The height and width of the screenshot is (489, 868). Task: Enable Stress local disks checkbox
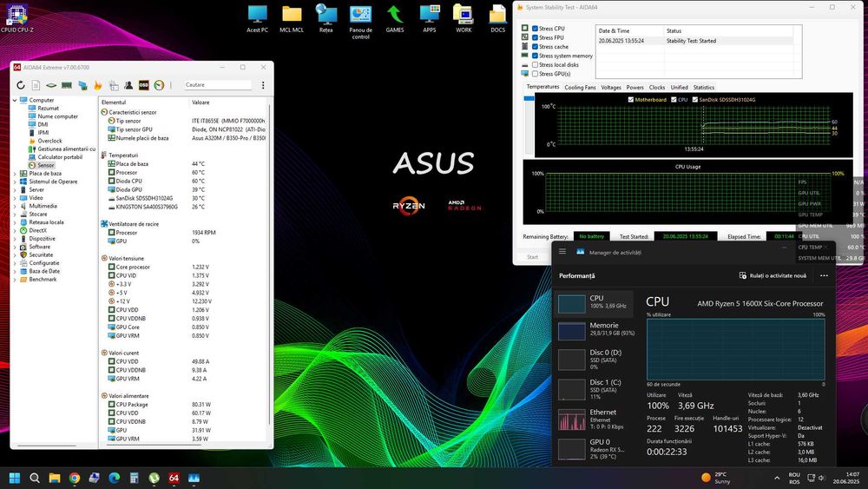536,65
